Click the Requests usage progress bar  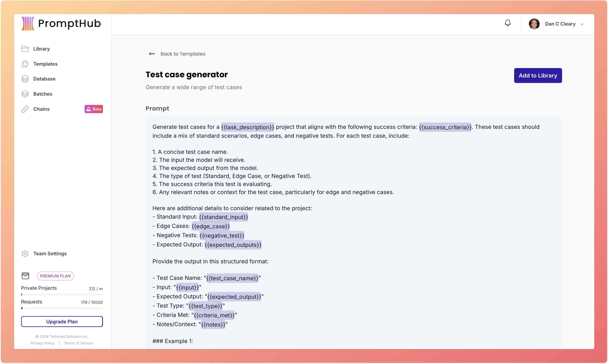(x=62, y=308)
